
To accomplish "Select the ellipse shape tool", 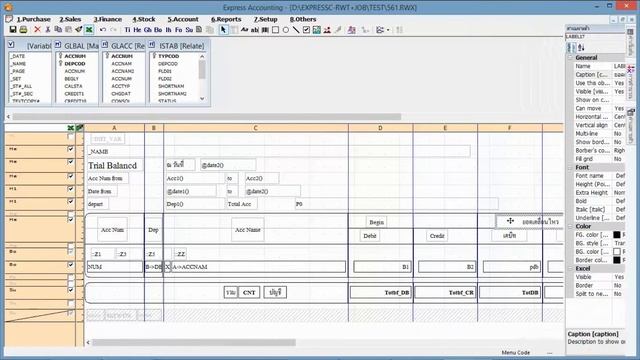I will click(x=286, y=30).
